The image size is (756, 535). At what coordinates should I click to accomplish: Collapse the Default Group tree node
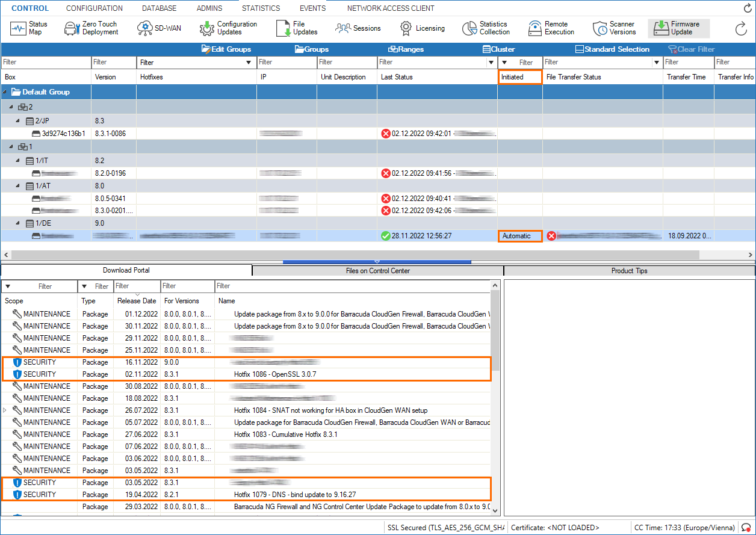[5, 92]
